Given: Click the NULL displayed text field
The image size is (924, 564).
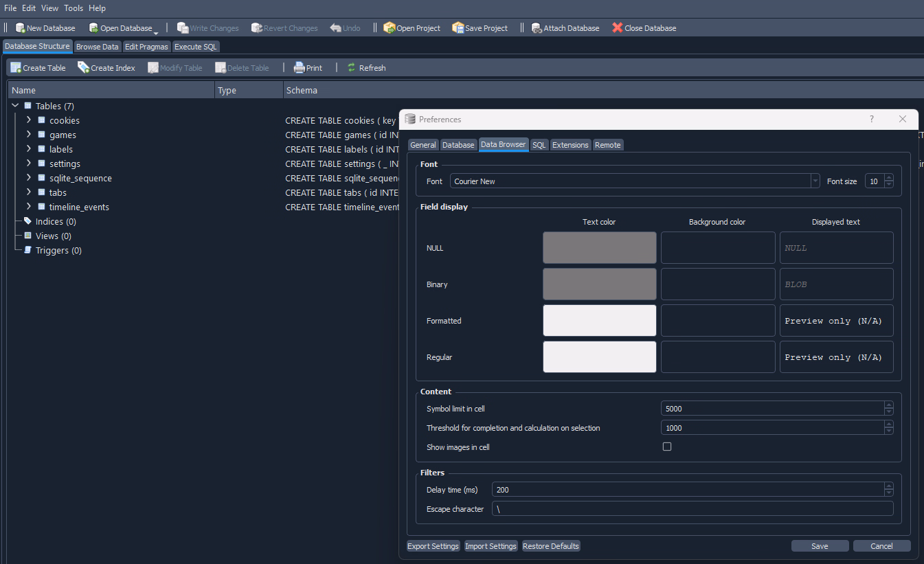Looking at the screenshot, I should (x=836, y=248).
